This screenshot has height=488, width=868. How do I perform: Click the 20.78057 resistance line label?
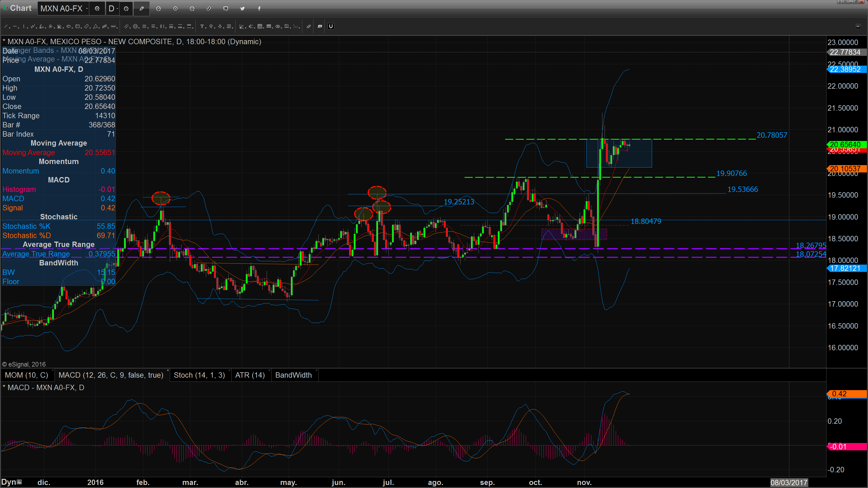tap(772, 135)
